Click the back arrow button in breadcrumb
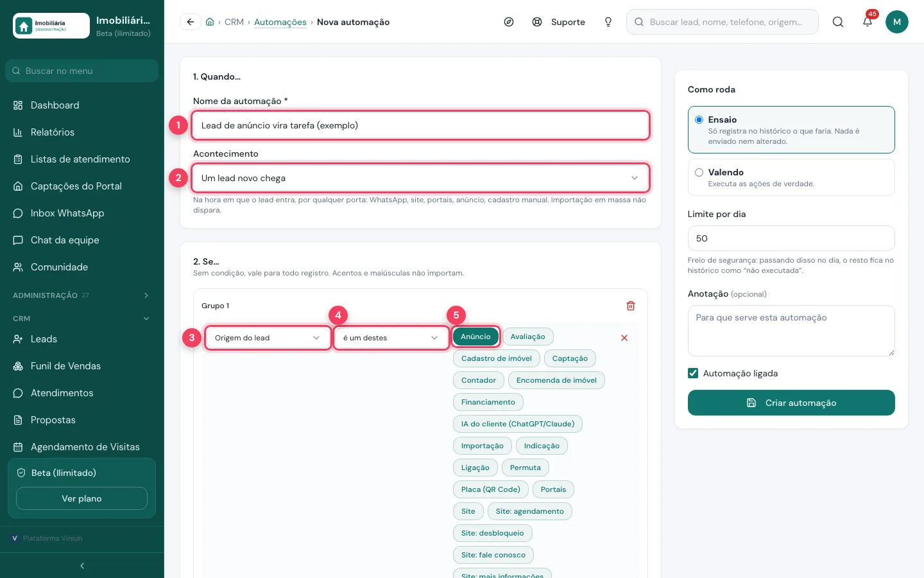This screenshot has width=924, height=578. [190, 22]
